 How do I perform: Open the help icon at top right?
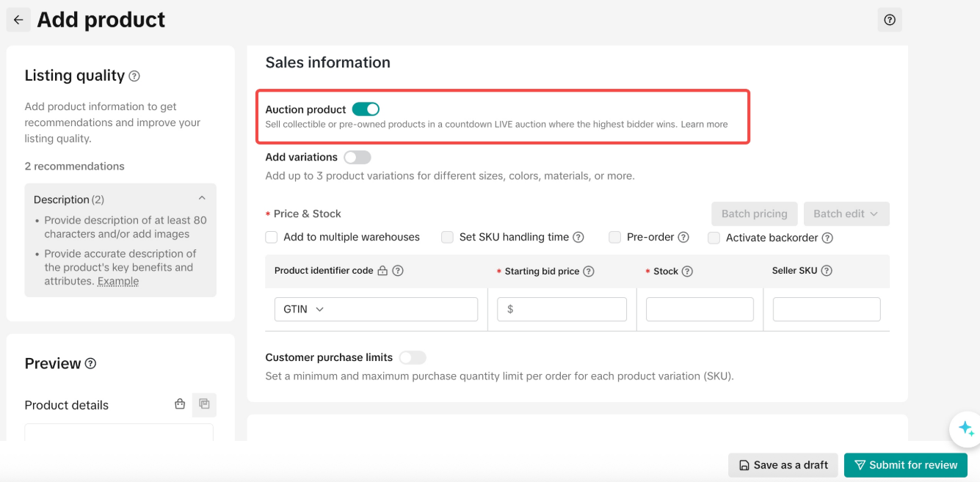890,20
